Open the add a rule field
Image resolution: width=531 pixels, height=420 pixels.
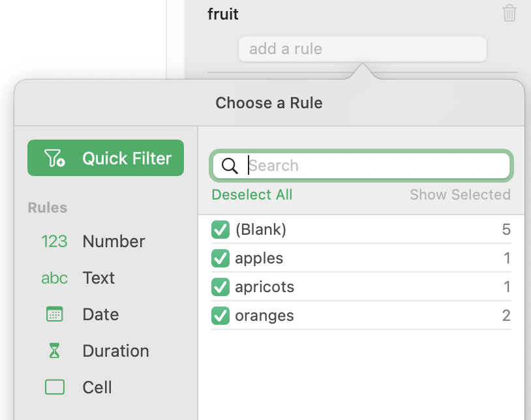click(363, 49)
